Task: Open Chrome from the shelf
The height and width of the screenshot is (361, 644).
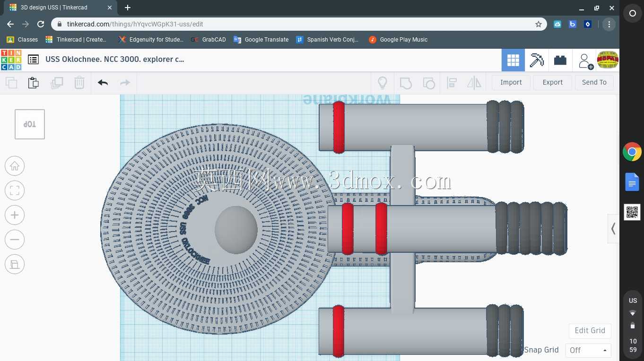Action: pyautogui.click(x=632, y=152)
